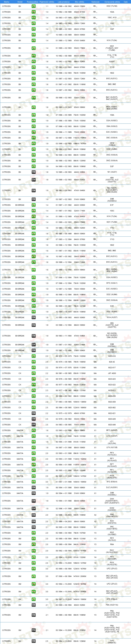This screenshot has height=644, width=131.
Task: Click the Oznaczenie silnika column header
Action: pos(112,2)
